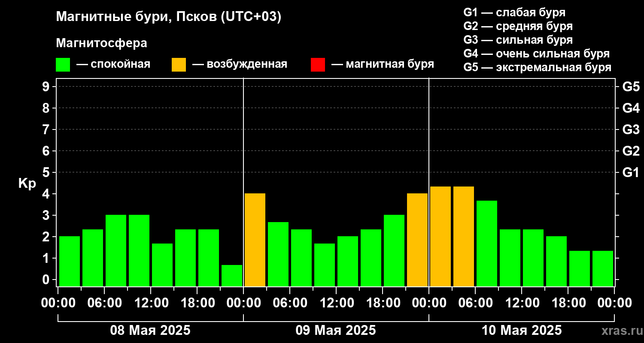The height and width of the screenshot is (343, 644).
Task: Click the green 'спокойная' legend swatch
Action: pos(63,65)
